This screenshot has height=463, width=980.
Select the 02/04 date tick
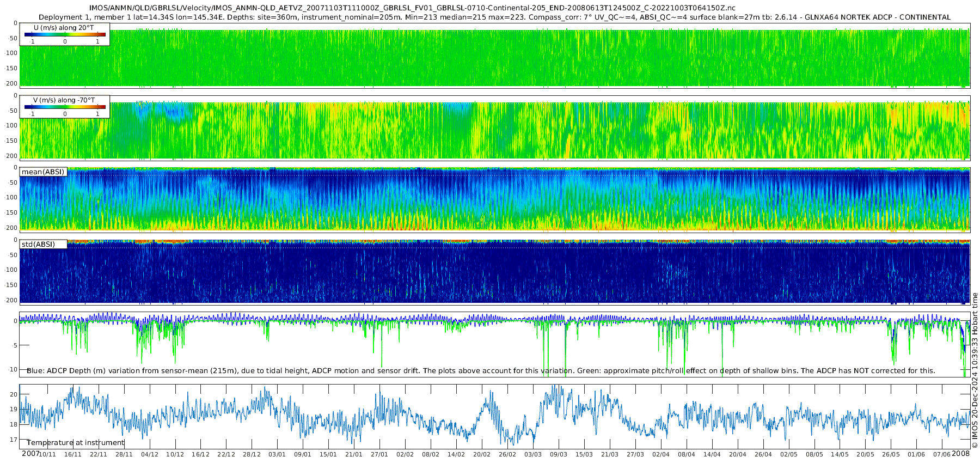click(x=661, y=454)
